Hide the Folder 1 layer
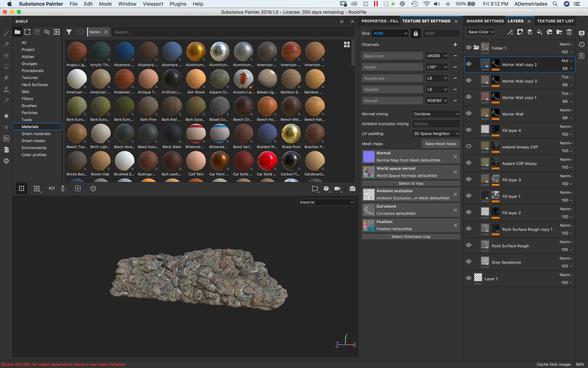The image size is (588, 368). click(469, 47)
